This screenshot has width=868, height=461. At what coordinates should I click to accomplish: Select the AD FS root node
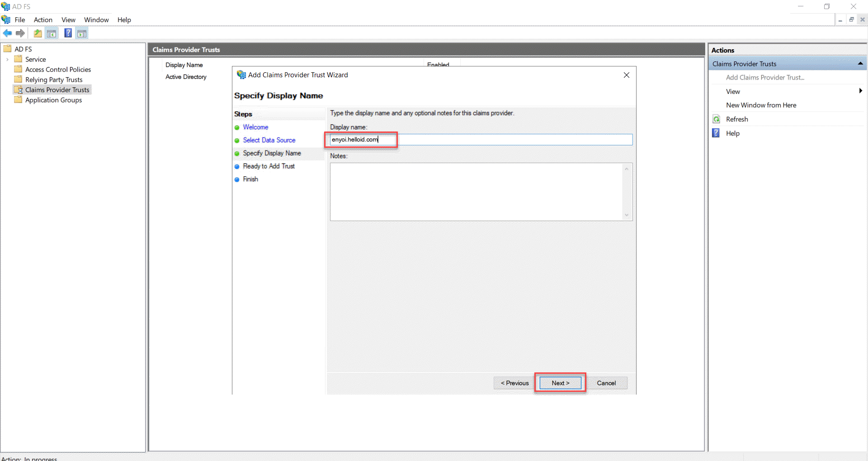pos(23,49)
